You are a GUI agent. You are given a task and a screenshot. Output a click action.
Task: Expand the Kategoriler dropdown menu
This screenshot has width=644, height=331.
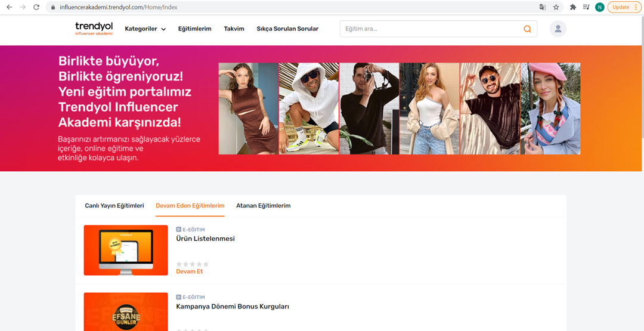click(145, 29)
